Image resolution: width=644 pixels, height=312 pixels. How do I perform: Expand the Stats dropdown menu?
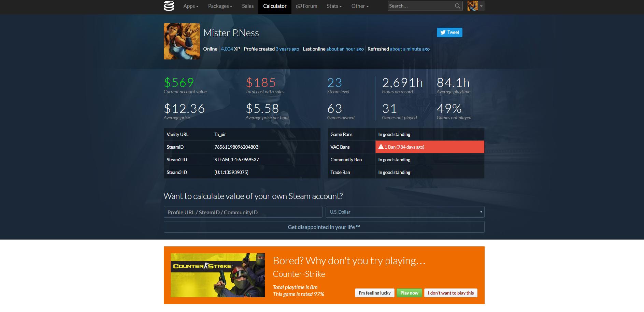(334, 6)
